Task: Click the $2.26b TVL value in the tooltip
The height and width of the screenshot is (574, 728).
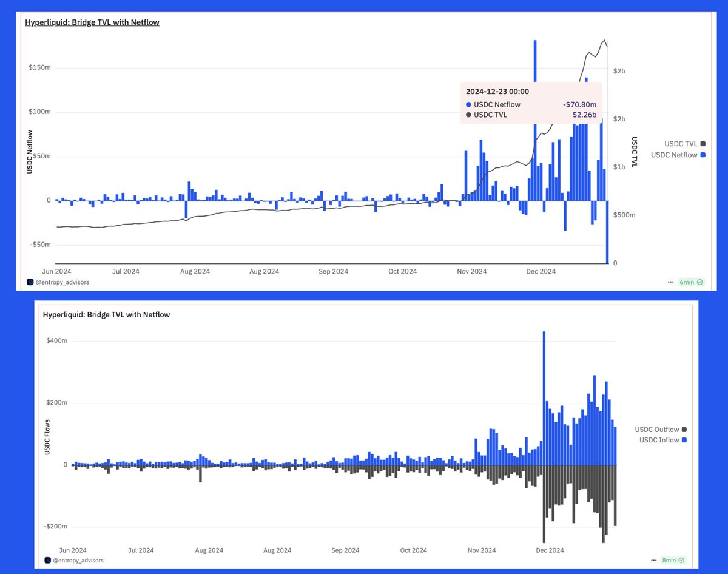Action: point(584,115)
